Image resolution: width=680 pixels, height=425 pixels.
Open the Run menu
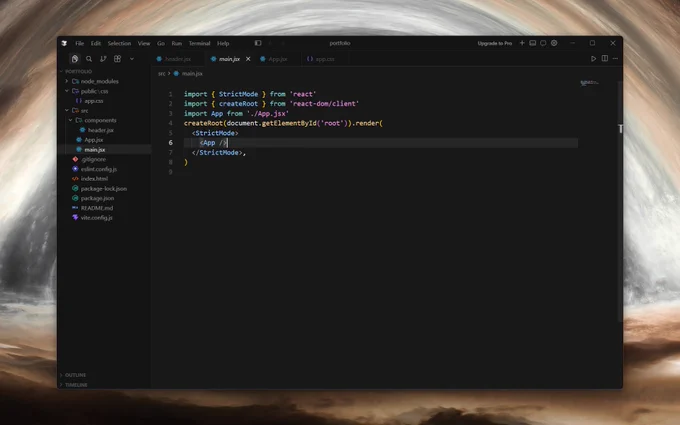pyautogui.click(x=177, y=43)
